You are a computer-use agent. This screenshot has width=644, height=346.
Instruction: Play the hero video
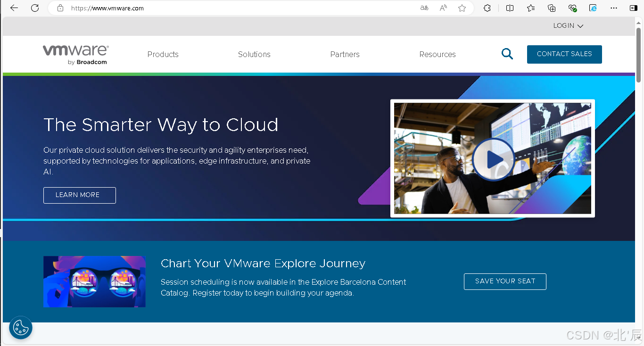point(494,159)
